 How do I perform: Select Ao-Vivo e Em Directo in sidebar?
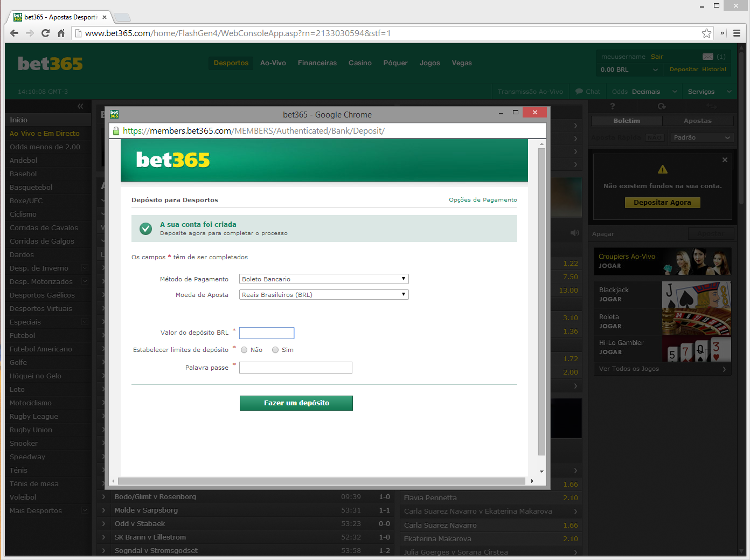tap(45, 133)
